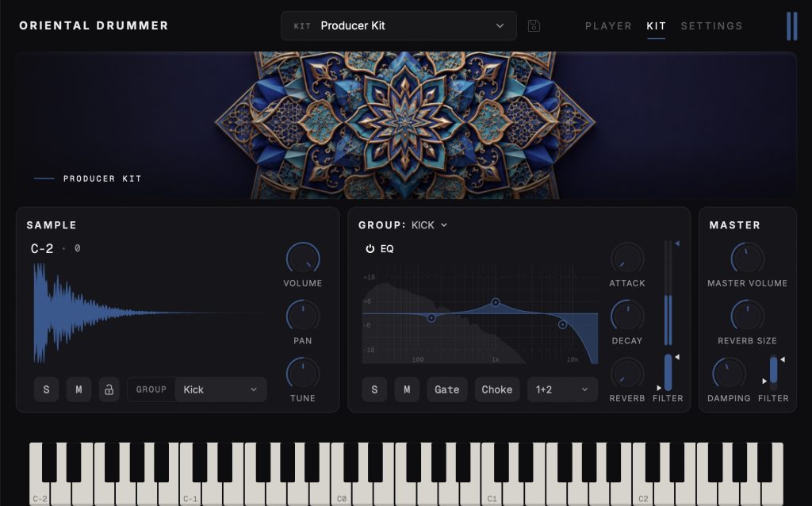
Task: Click the ORIENTAL DRUMMER title
Action: 94,26
